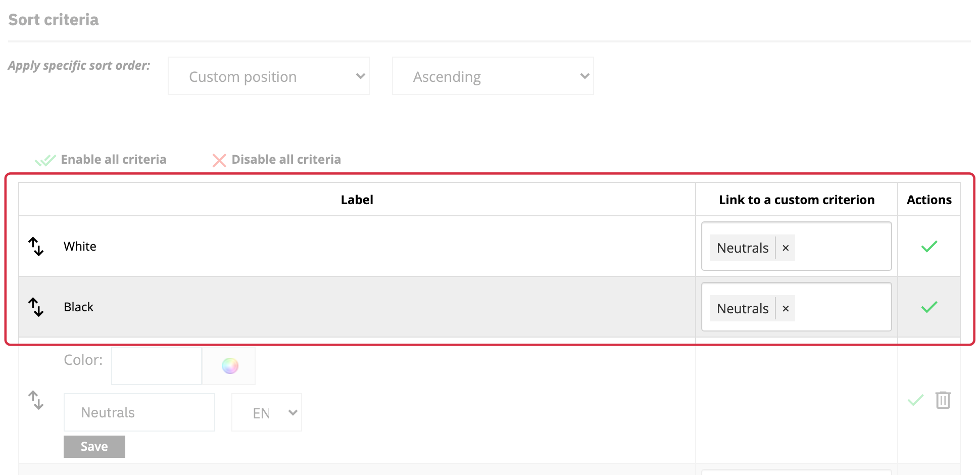The height and width of the screenshot is (475, 980).
Task: Remove Neutrals tag from Black row
Action: (786, 309)
